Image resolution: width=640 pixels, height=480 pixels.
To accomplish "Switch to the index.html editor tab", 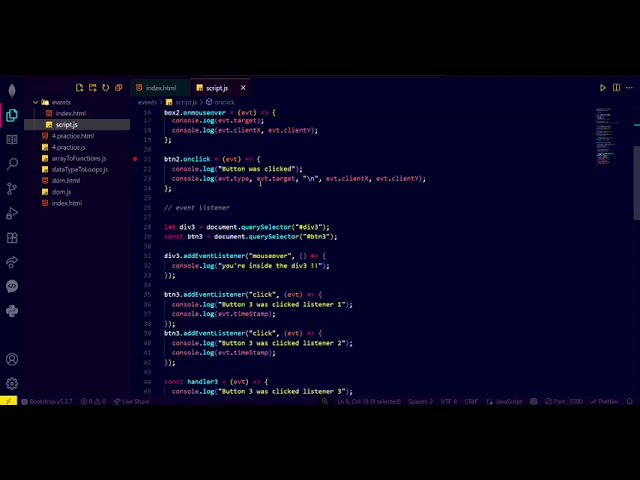I will coord(160,88).
